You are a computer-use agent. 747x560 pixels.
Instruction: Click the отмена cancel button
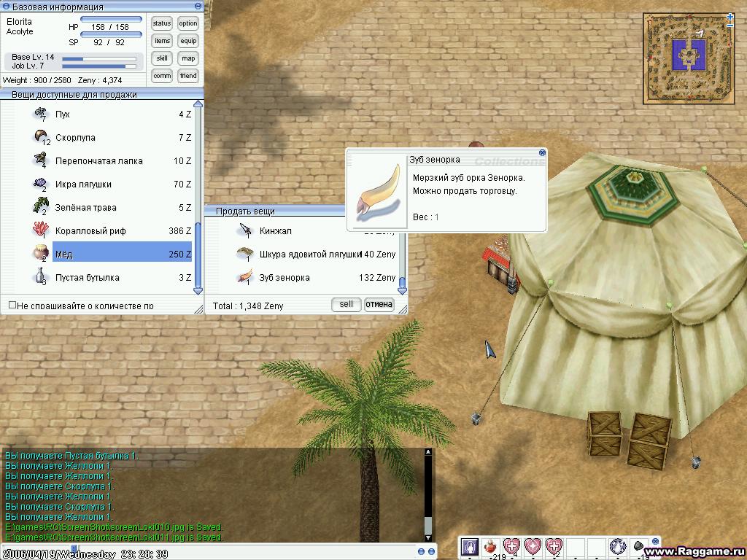pos(379,304)
